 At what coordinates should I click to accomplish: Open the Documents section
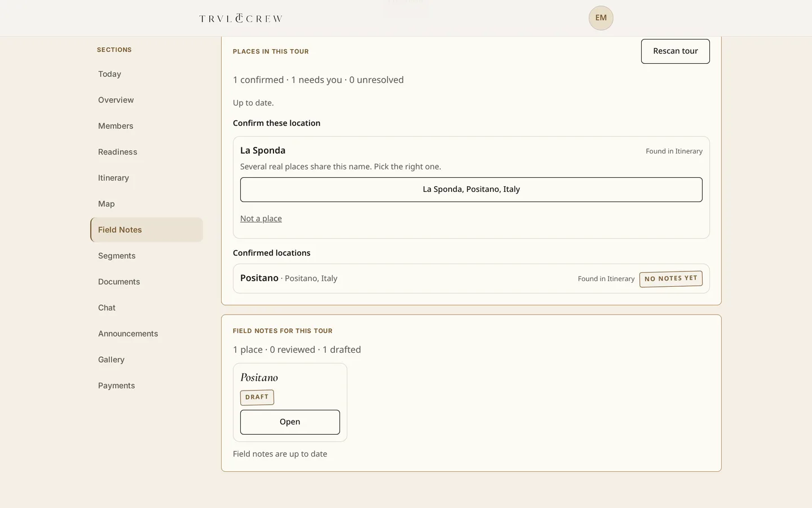(147, 282)
